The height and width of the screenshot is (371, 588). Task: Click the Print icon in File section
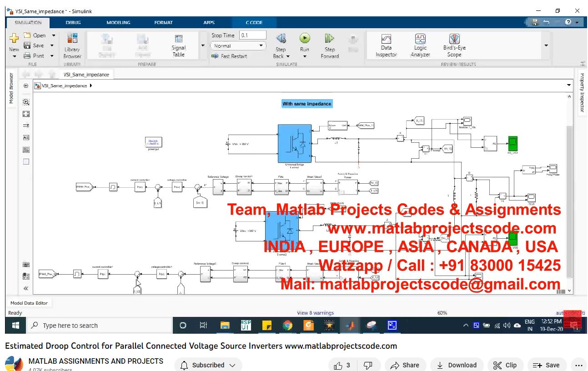coord(27,56)
